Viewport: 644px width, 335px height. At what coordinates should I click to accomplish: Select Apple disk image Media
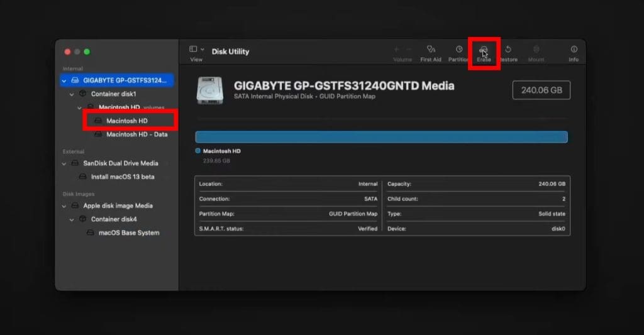point(118,206)
